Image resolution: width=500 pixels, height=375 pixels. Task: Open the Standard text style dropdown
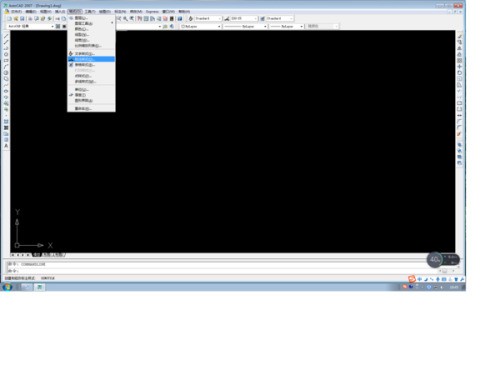[x=208, y=18]
